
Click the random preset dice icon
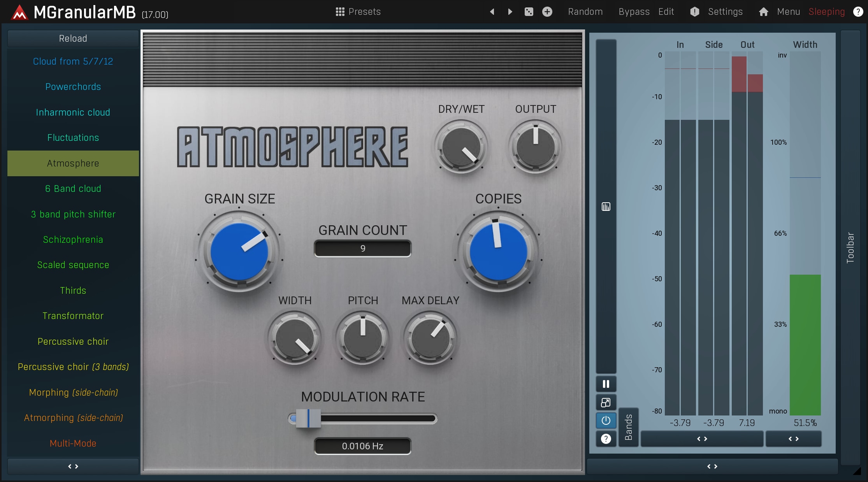529,12
